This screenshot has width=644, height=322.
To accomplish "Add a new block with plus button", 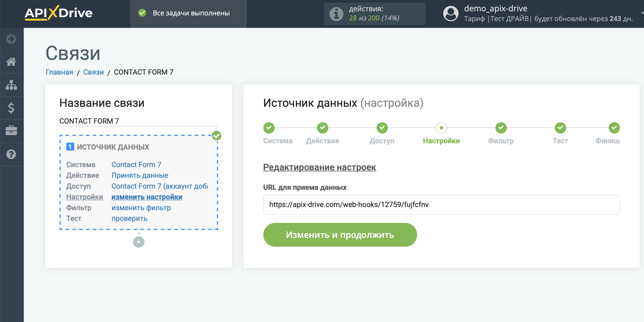I will 139,242.
